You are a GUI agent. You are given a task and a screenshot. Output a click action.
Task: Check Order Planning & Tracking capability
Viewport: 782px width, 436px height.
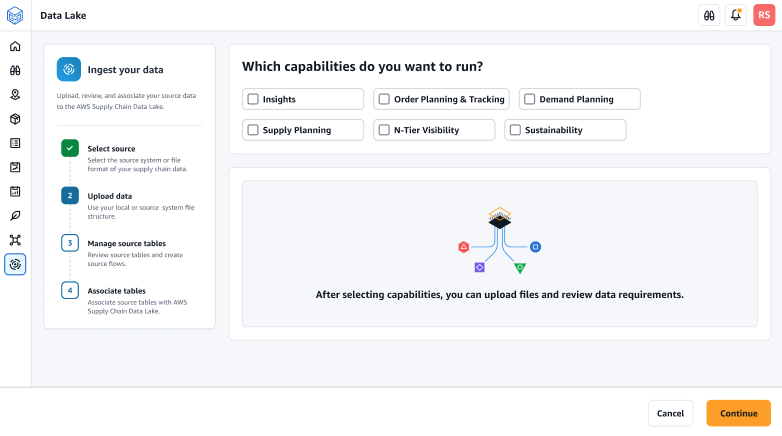(384, 99)
